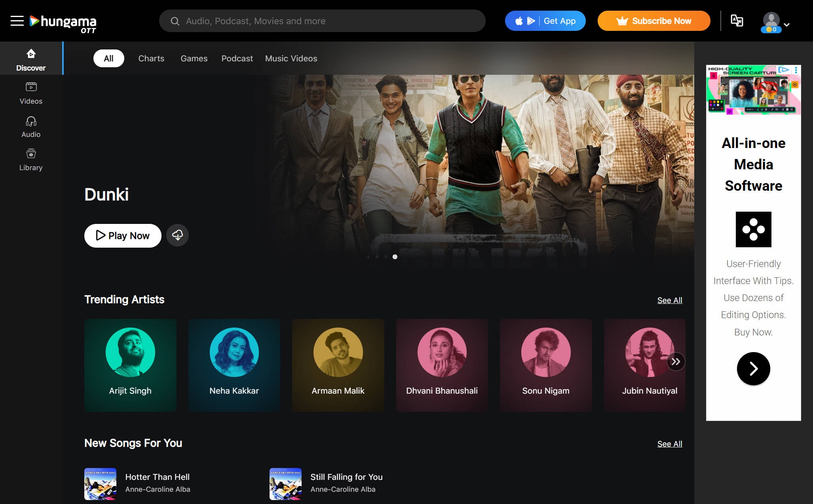Image resolution: width=813 pixels, height=504 pixels.
Task: Open Sonu Nigam artist card
Action: pos(546,365)
